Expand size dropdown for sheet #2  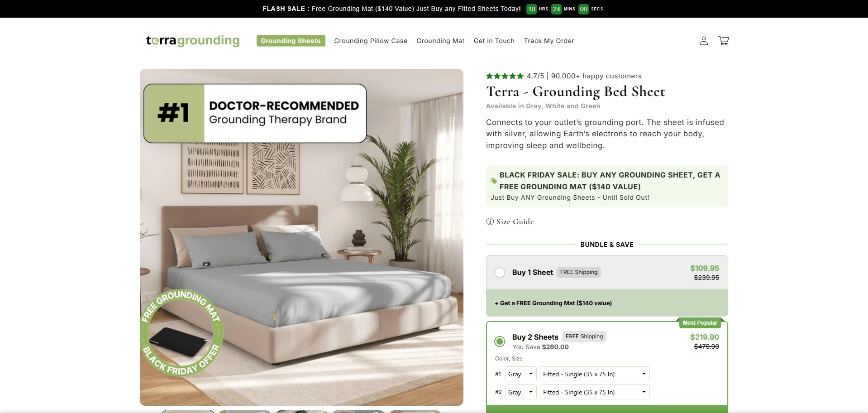[x=595, y=392]
